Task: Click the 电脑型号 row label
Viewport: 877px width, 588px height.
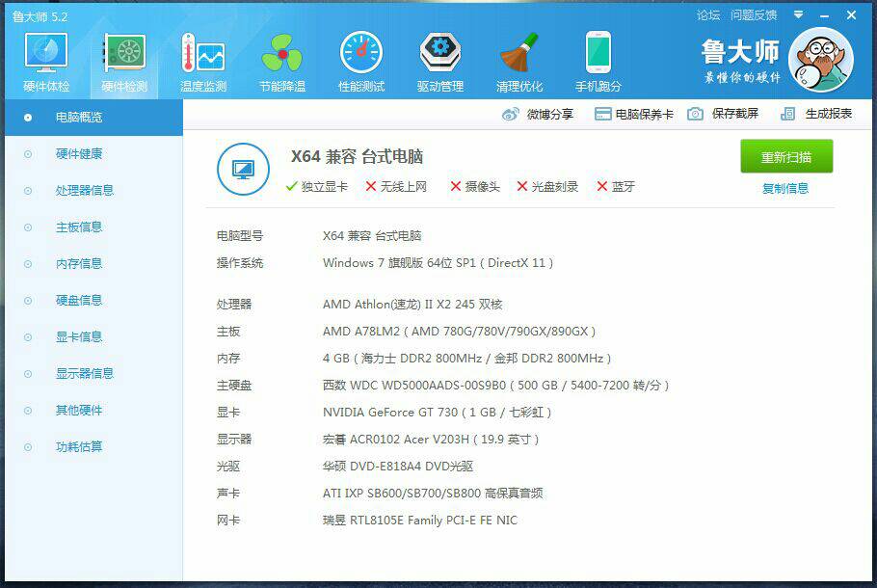Action: click(240, 236)
